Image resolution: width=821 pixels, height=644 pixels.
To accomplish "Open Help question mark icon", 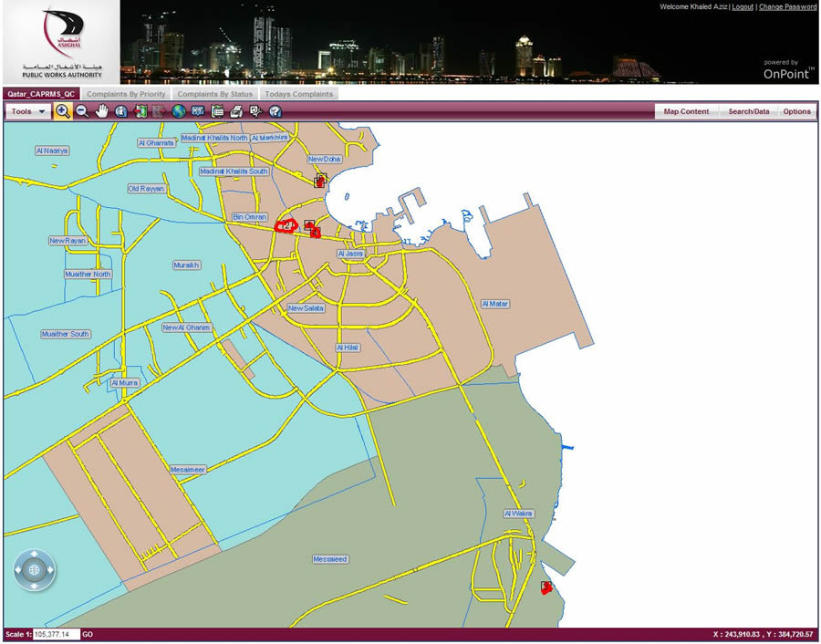I will [275, 111].
